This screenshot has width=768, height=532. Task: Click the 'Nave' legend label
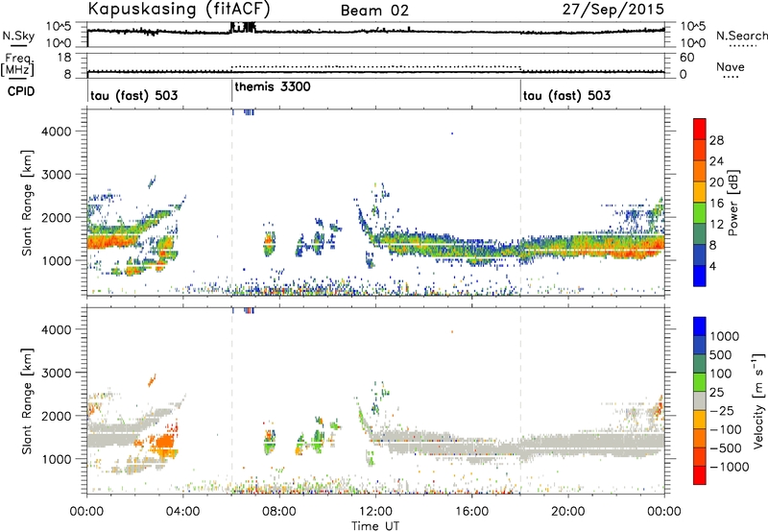tap(731, 67)
